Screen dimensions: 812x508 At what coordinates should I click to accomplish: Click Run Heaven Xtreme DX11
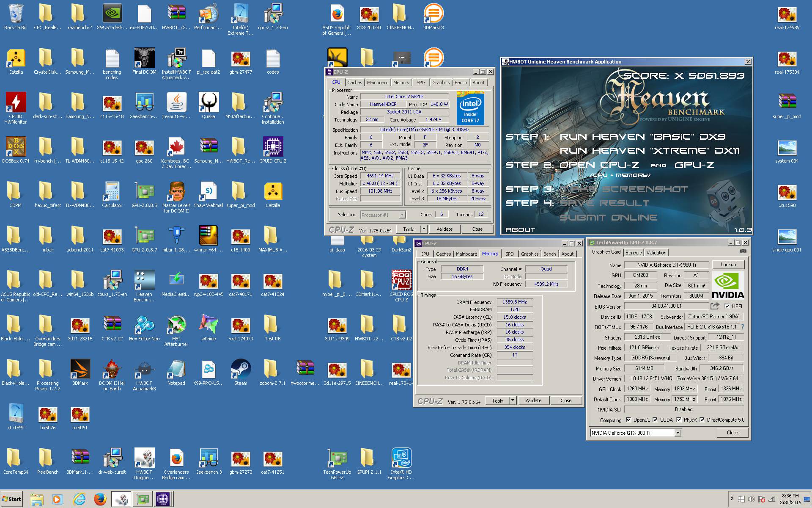650,151
